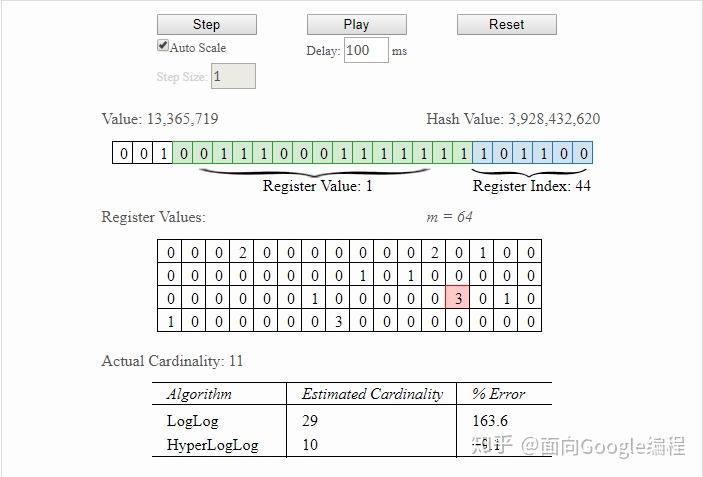Viewport: 703px width, 477px height.
Task: Click the Register Value: 1 label
Action: coord(317,186)
